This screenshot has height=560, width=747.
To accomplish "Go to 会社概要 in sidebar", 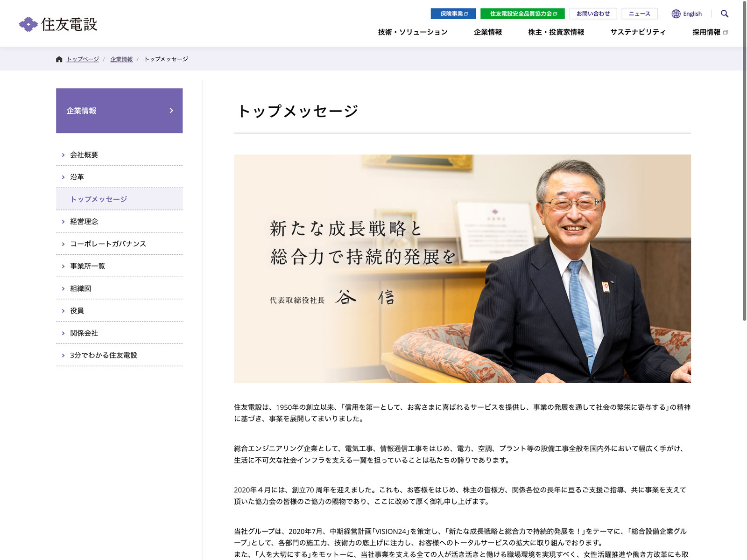I will (84, 155).
